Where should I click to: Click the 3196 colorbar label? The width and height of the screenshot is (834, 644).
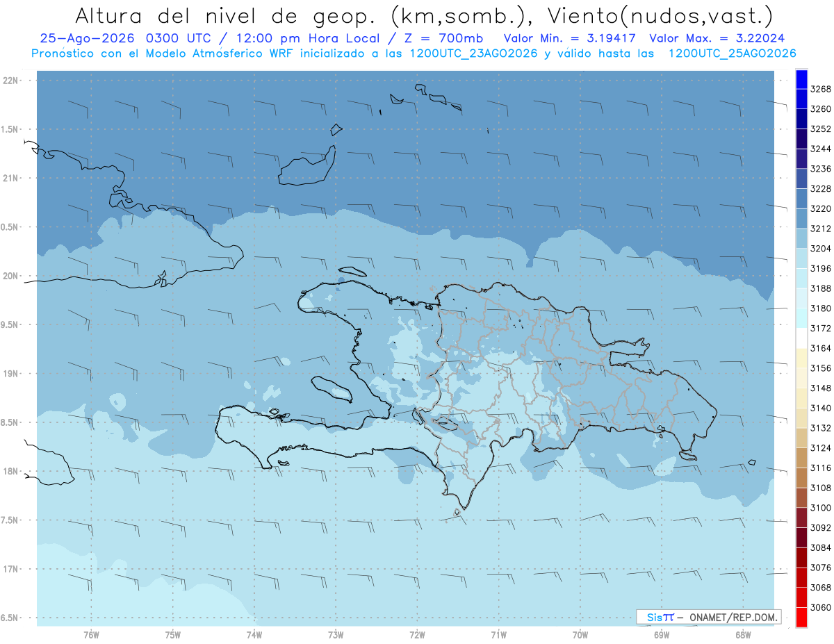[820, 268]
